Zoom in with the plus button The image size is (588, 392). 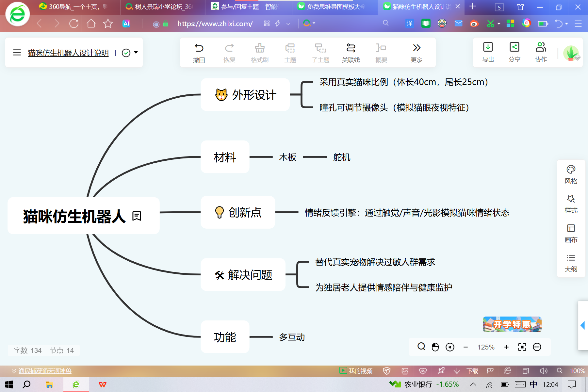point(506,347)
